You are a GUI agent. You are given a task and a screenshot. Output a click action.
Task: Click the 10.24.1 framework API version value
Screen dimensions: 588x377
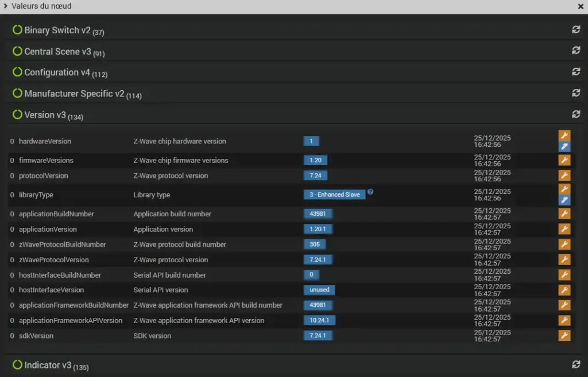(320, 320)
